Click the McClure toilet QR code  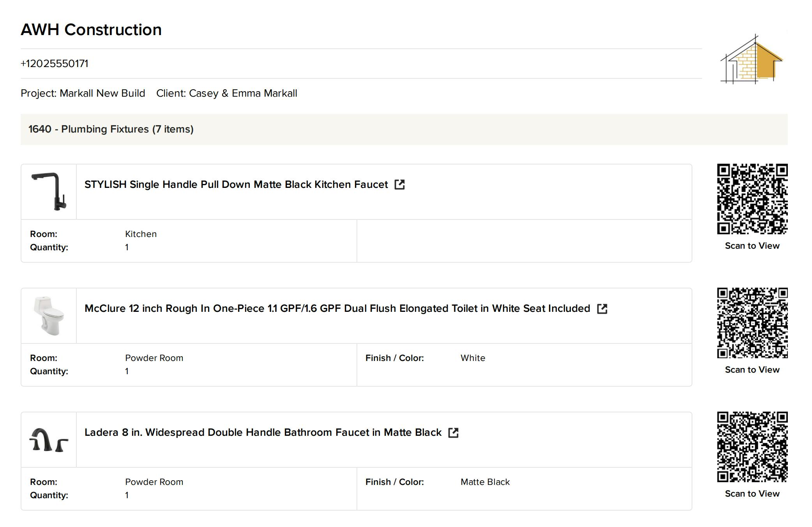click(752, 323)
